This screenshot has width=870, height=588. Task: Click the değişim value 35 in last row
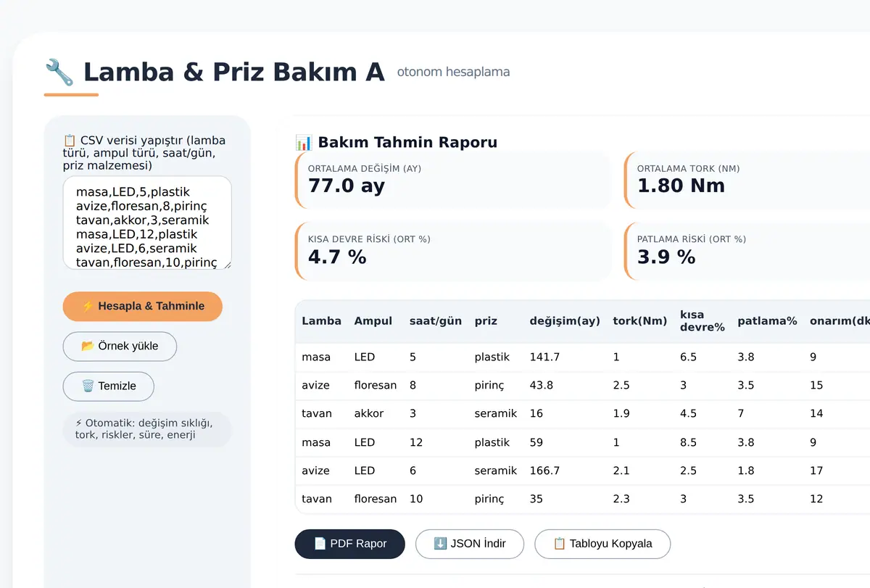(x=536, y=499)
